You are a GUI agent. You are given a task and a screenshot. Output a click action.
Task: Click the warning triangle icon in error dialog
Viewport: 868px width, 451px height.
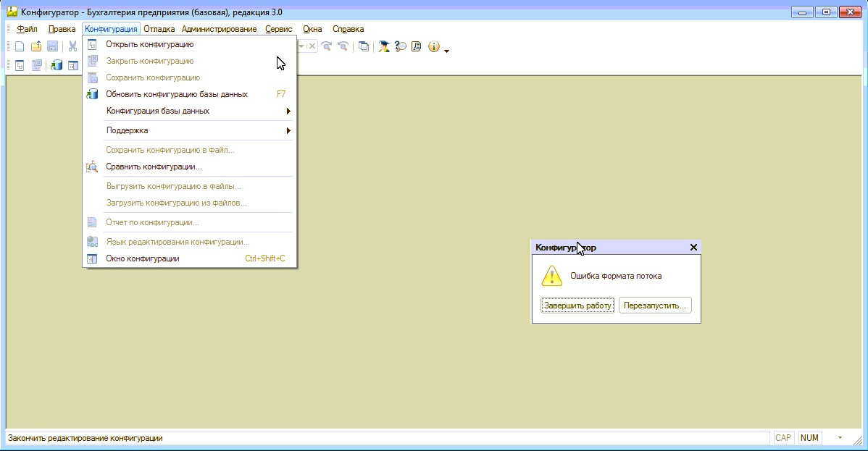click(552, 276)
